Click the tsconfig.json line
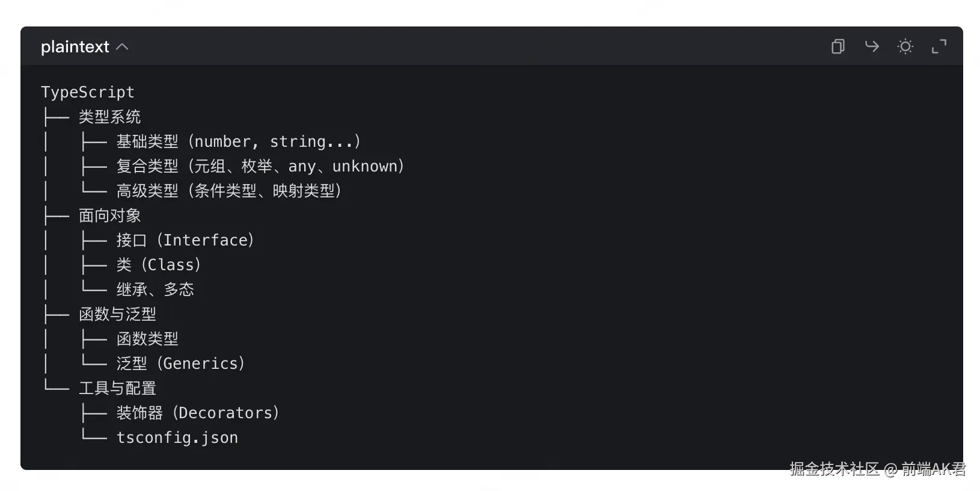Screen dimensions: 980x491 177,437
